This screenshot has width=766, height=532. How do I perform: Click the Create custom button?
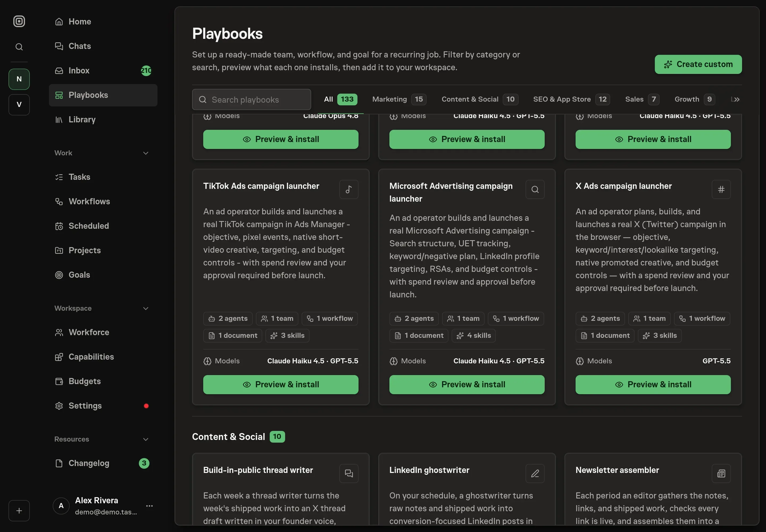(698, 64)
